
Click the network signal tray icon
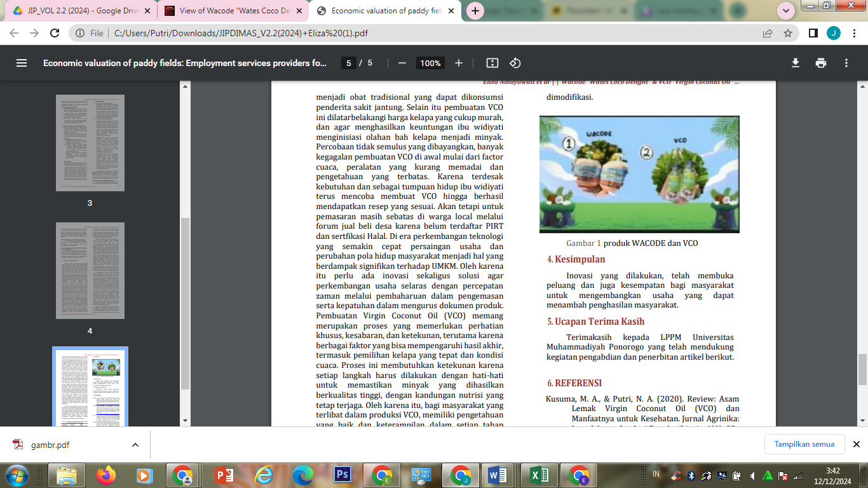(799, 475)
